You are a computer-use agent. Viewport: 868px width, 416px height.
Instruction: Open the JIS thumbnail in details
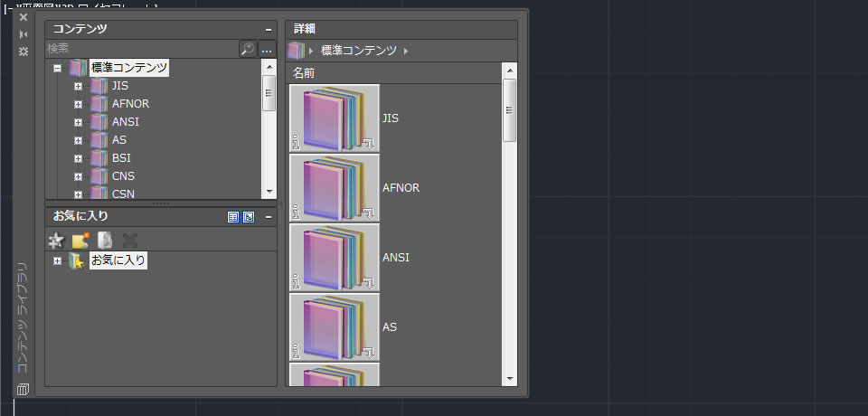[335, 118]
